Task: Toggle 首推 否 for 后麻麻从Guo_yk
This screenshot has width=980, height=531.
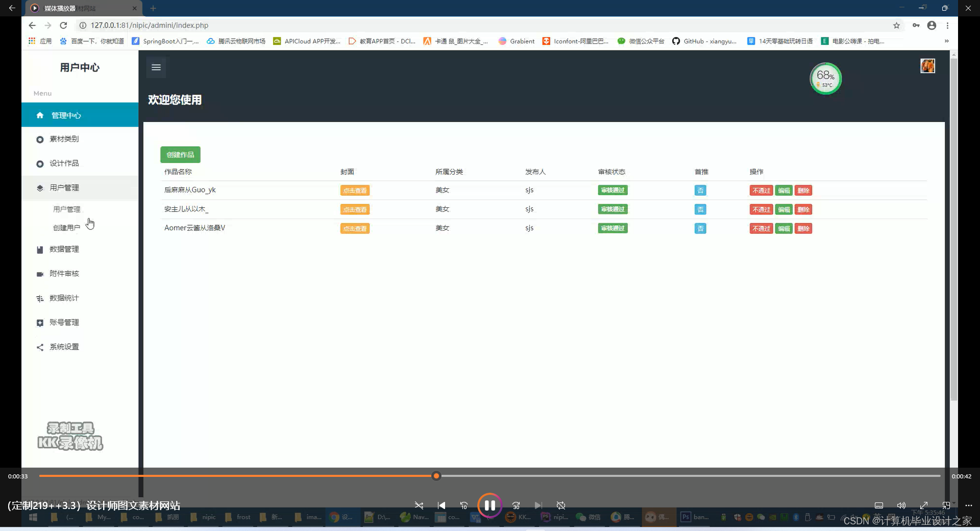Action: [700, 190]
